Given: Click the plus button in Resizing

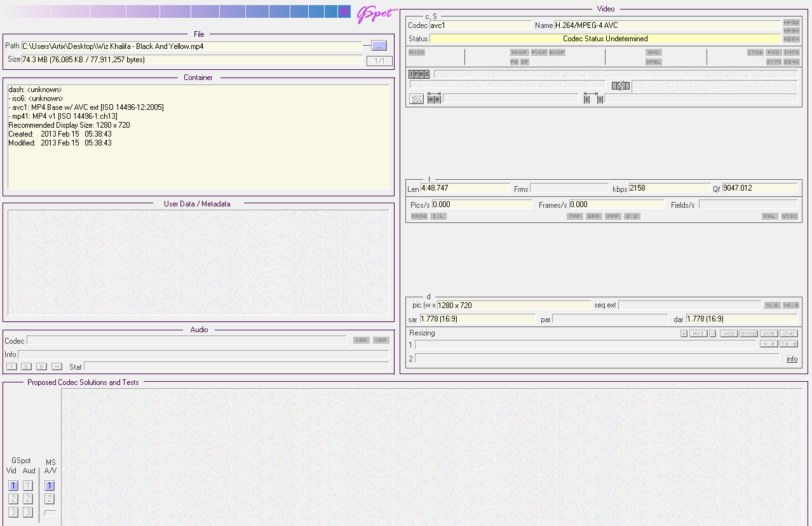Looking at the screenshot, I should click(x=684, y=334).
